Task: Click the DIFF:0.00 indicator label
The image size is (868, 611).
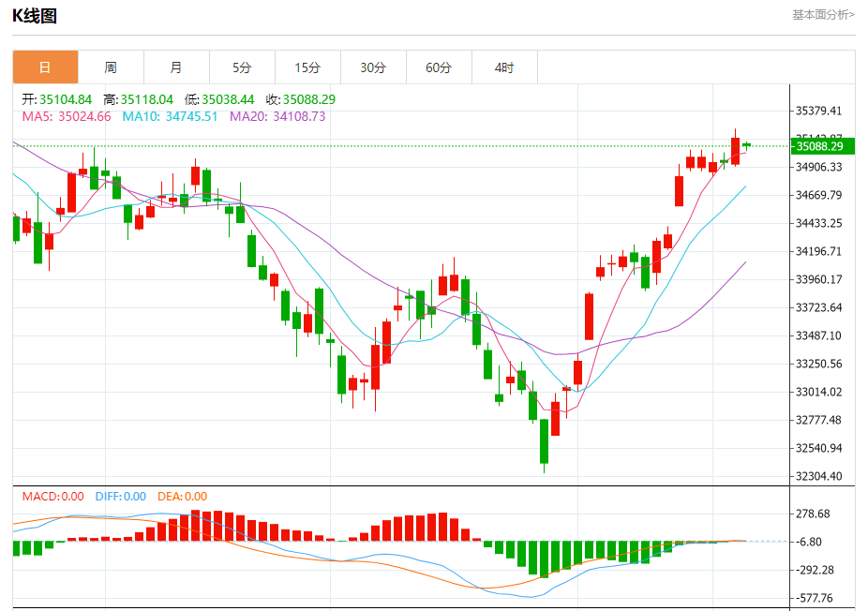Action: tap(121, 497)
